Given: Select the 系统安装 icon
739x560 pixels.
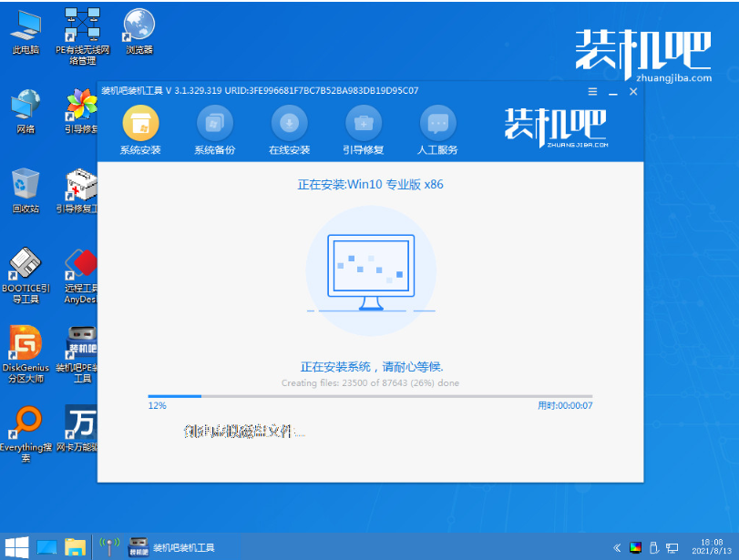Looking at the screenshot, I should (x=140, y=130).
